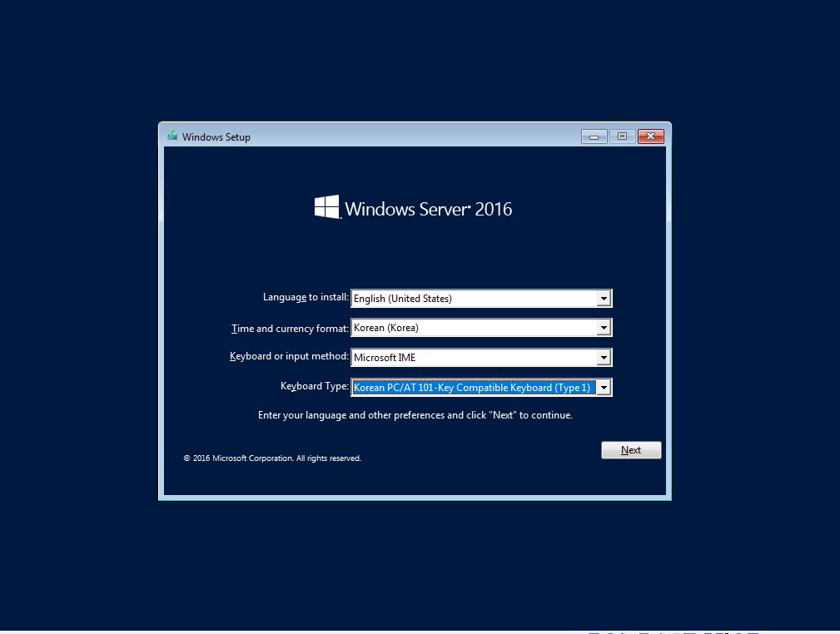Click the 'Language to install:' label
The height and width of the screenshot is (634, 840).
click(x=306, y=297)
